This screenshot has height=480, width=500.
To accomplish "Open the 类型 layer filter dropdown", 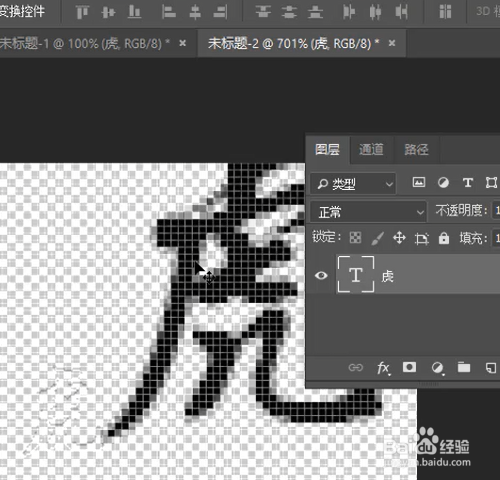I will click(x=353, y=183).
